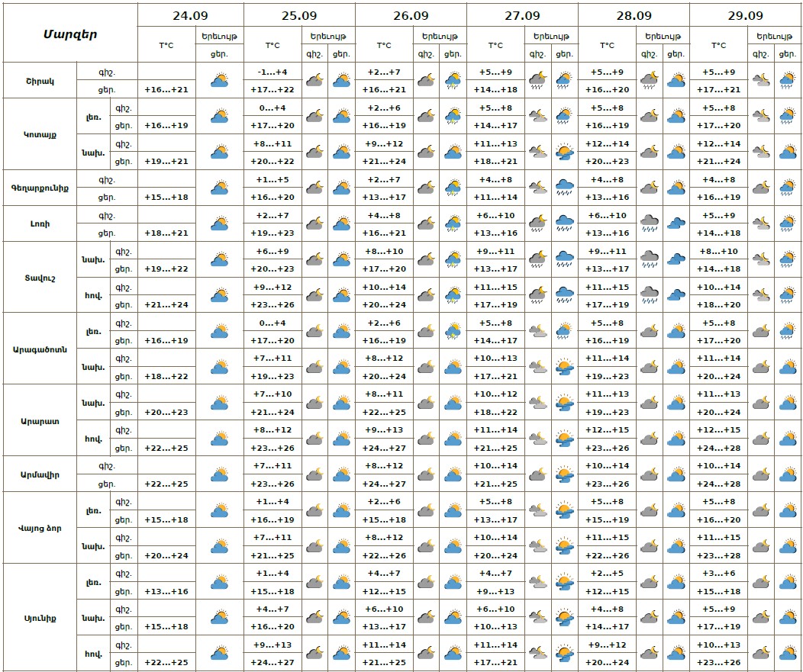Click Լոռի night weather icon for 26.09

[x=426, y=223]
